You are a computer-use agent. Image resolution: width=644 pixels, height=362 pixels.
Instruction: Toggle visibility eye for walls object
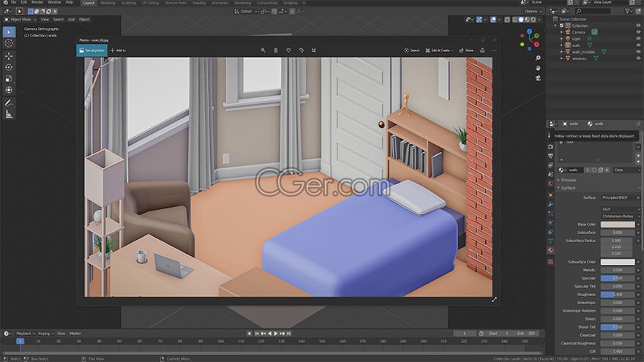638,45
